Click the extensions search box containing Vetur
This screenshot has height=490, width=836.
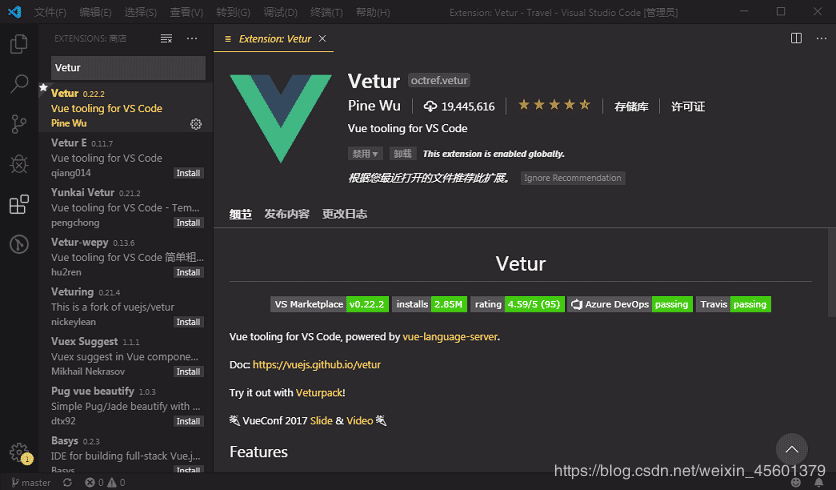point(128,68)
